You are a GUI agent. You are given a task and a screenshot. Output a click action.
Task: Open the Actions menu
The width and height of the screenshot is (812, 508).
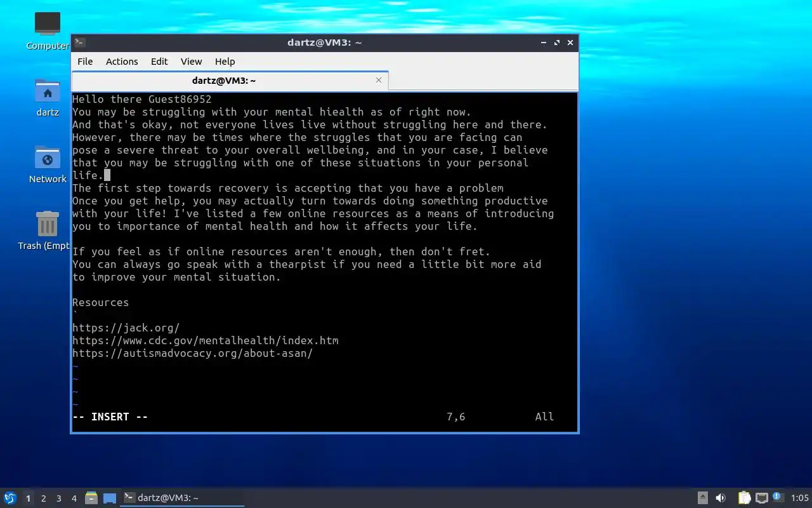coord(122,62)
